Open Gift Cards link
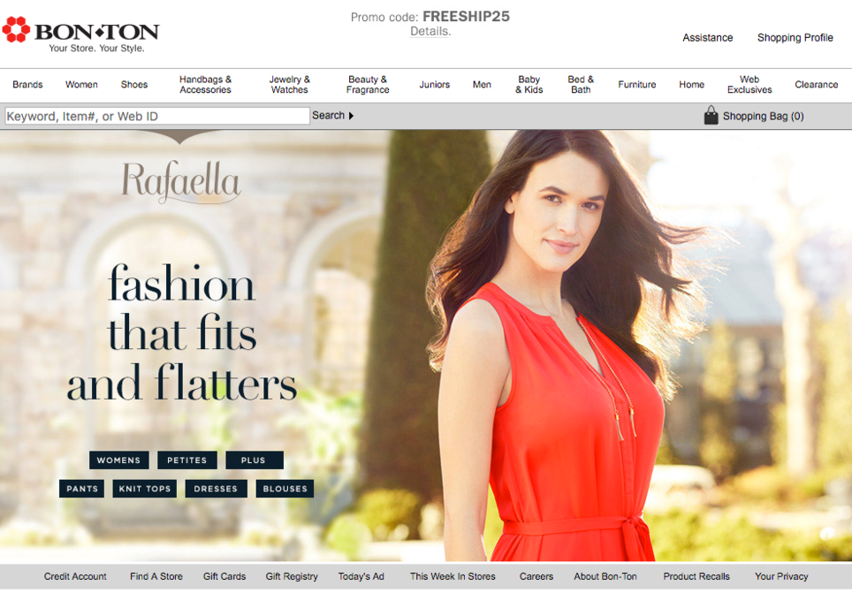This screenshot has width=852, height=616. 224,576
